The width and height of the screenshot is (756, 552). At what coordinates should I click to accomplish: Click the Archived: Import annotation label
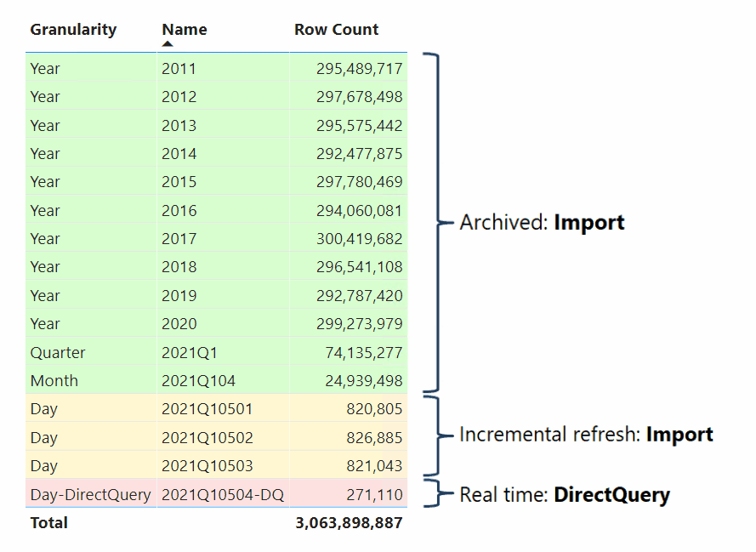pyautogui.click(x=542, y=222)
